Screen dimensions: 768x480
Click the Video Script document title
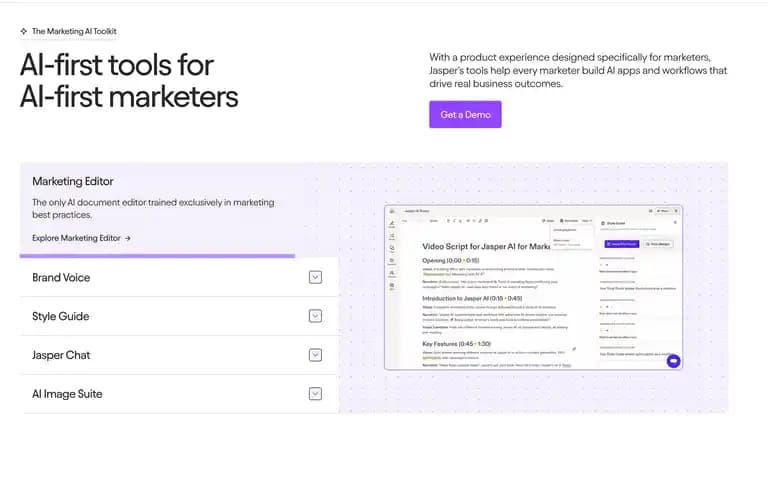[486, 246]
